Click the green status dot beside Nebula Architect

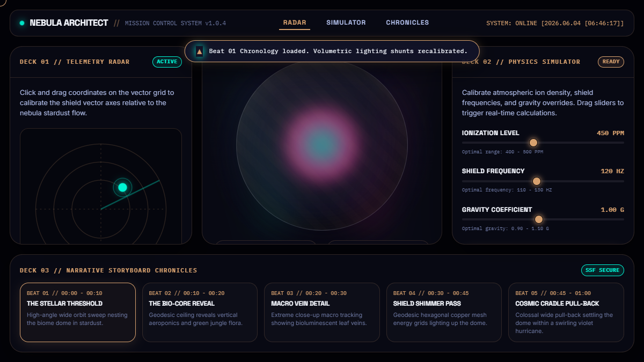(x=22, y=23)
